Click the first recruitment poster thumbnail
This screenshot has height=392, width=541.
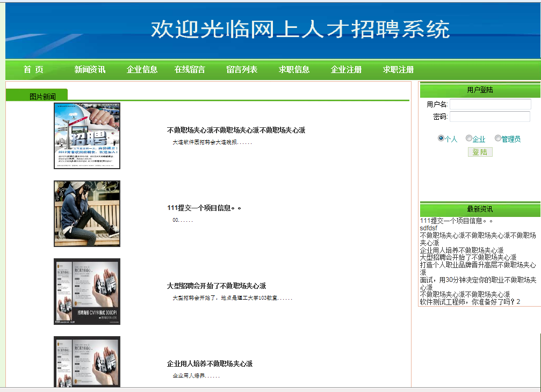tap(87, 136)
